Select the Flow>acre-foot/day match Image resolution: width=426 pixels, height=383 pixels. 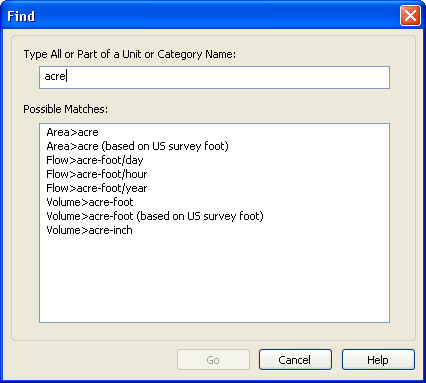(x=95, y=160)
